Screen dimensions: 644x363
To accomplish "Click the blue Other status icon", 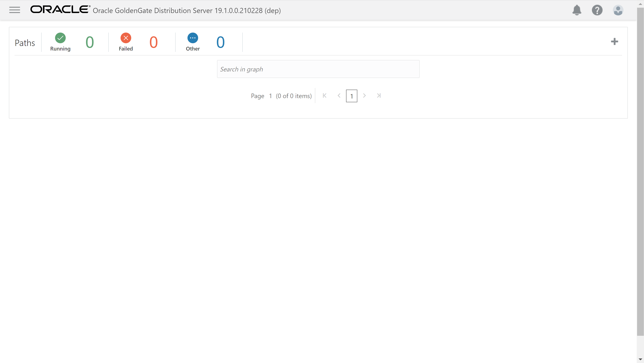I will point(193,38).
